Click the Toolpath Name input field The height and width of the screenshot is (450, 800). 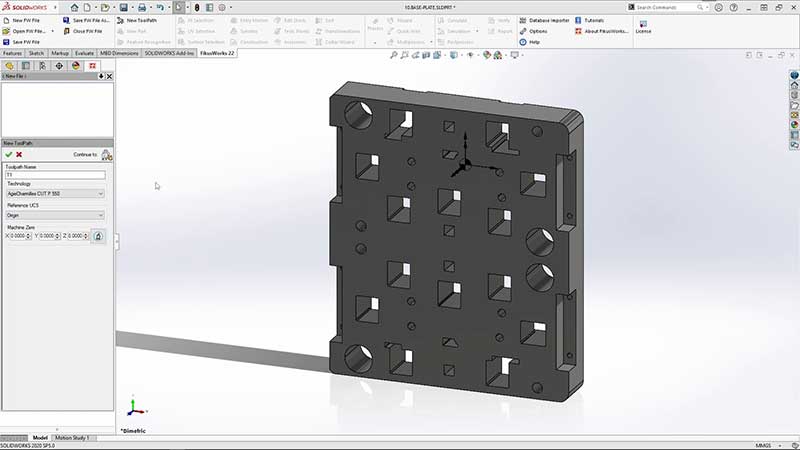coord(55,175)
